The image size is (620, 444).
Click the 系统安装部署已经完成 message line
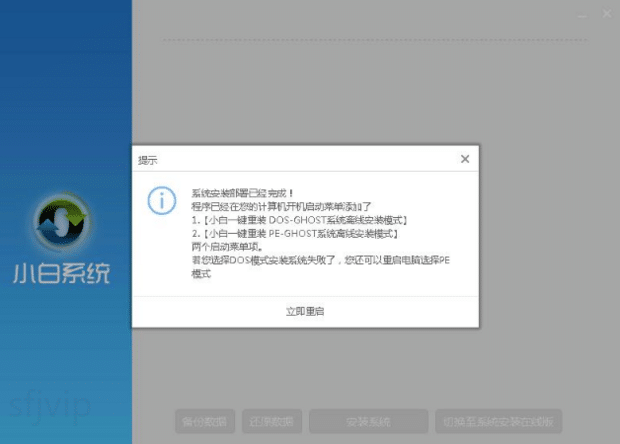coord(243,192)
